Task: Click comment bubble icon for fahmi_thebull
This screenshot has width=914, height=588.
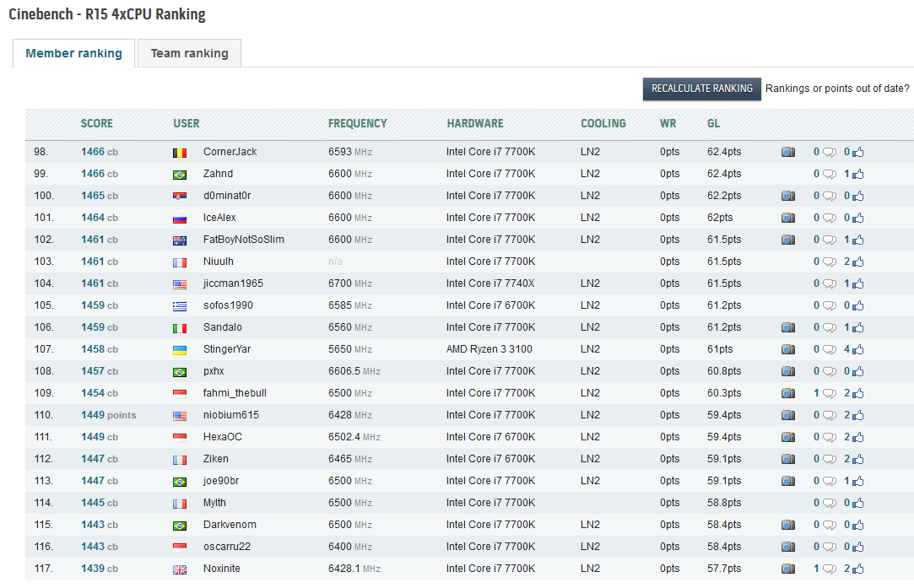Action: 829,394
